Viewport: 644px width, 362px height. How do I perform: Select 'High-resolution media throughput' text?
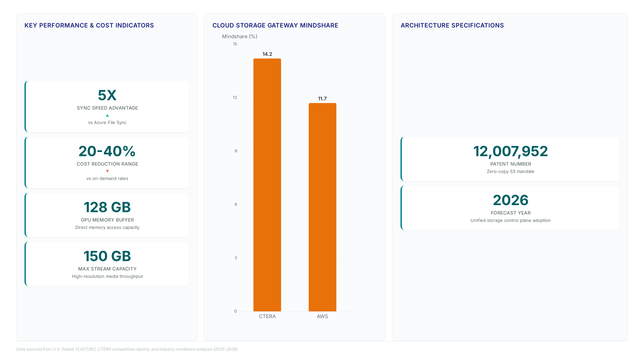(107, 276)
